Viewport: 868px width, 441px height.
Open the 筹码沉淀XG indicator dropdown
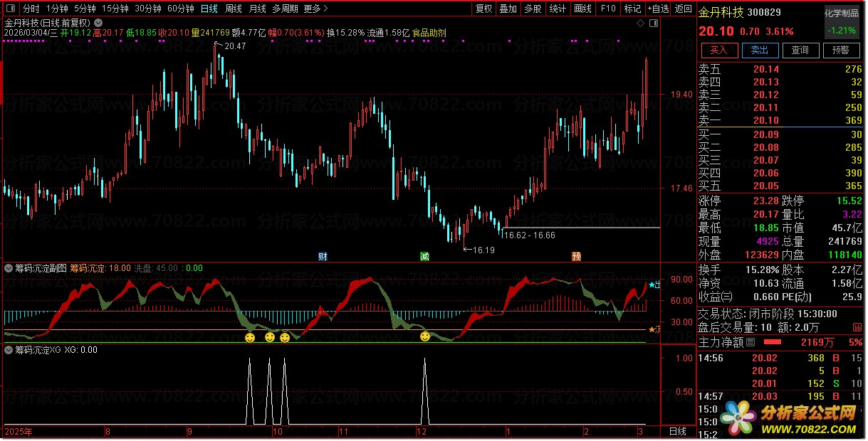click(9, 350)
